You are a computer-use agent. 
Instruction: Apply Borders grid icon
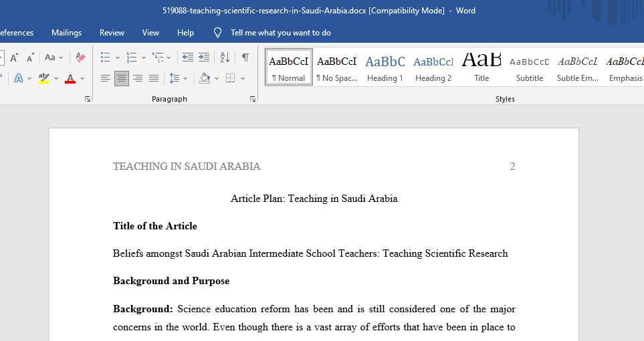pyautogui.click(x=231, y=78)
